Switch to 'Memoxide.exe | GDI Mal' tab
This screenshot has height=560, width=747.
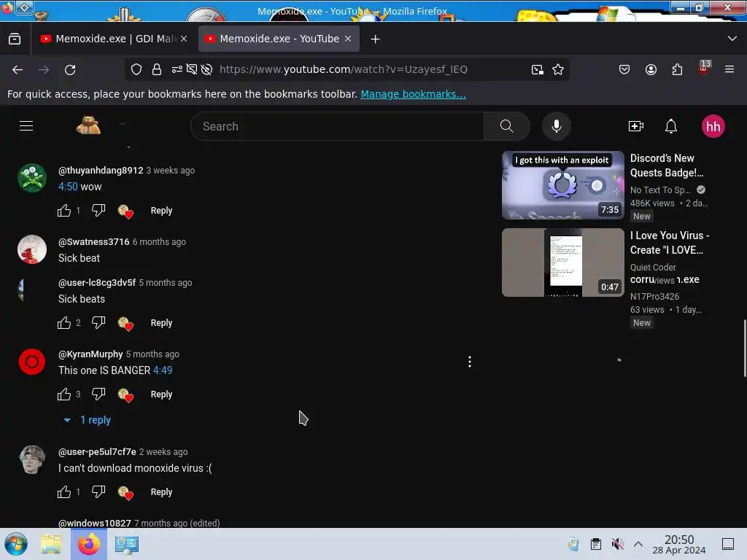click(x=114, y=39)
